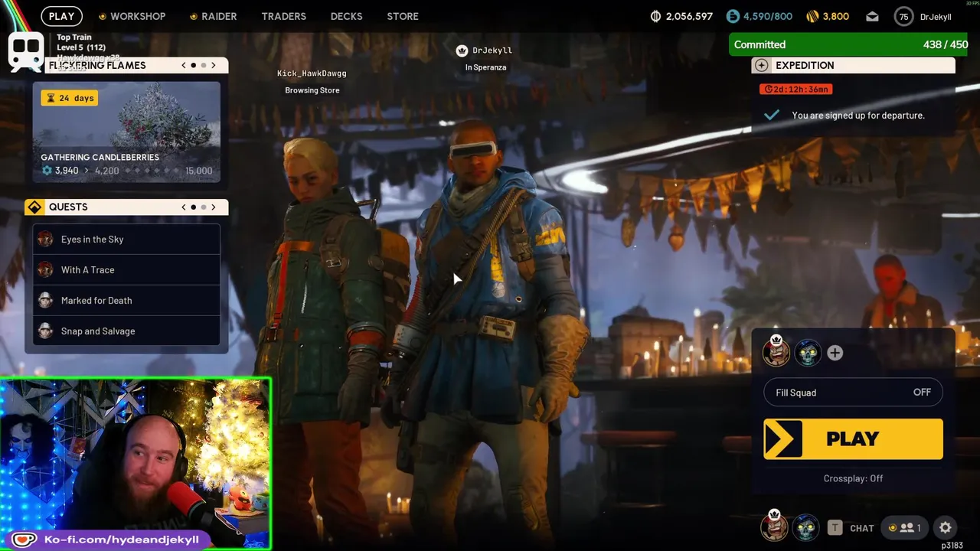
Task: Click the 15,000 final milestone value
Action: 198,171
